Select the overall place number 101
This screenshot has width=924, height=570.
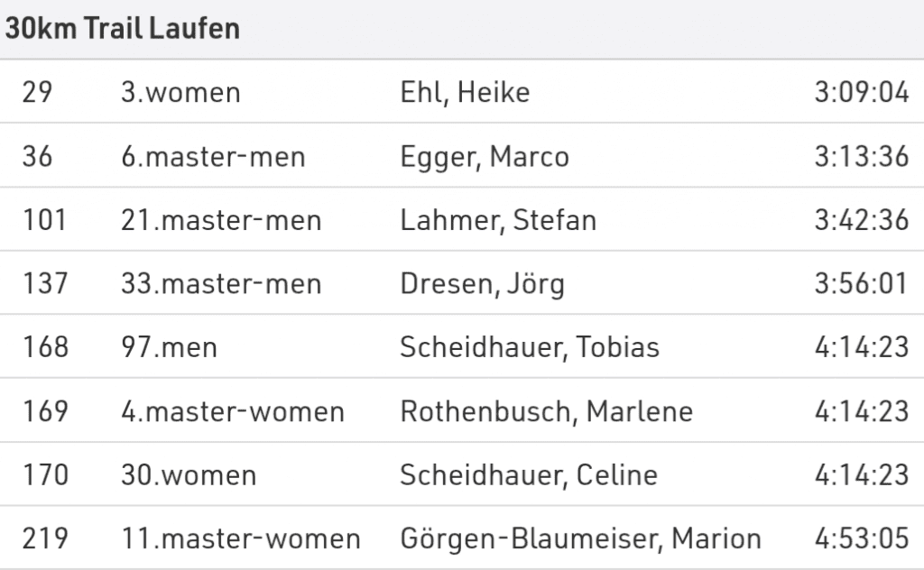click(45, 220)
